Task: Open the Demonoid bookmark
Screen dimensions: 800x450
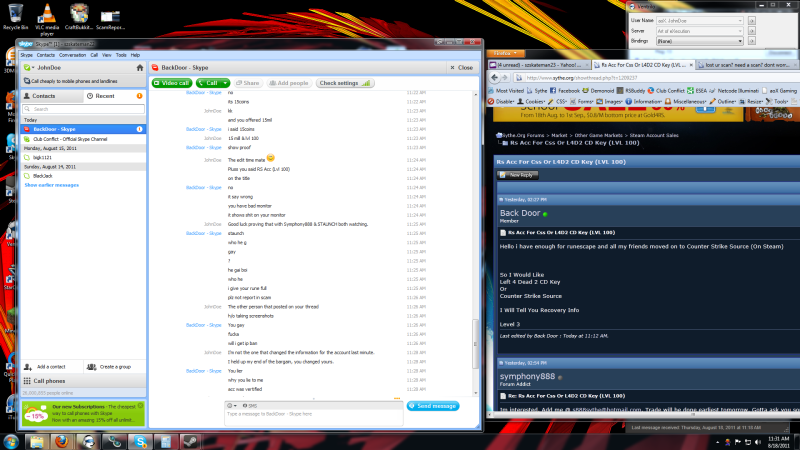Action: tap(598, 91)
